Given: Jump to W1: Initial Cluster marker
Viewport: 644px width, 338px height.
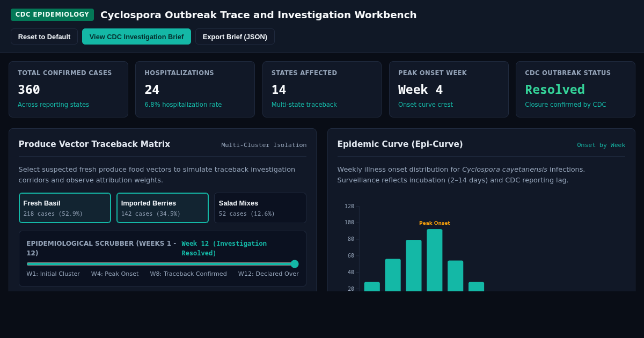Looking at the screenshot, I should pyautogui.click(x=53, y=274).
